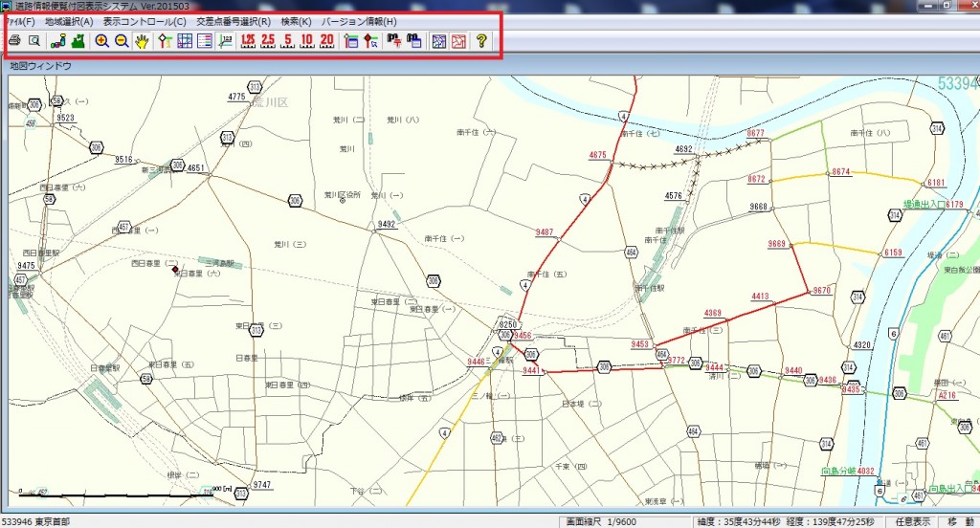The width and height of the screenshot is (980, 528).
Task: Click the 移動 status bar entry
Action: 961,521
